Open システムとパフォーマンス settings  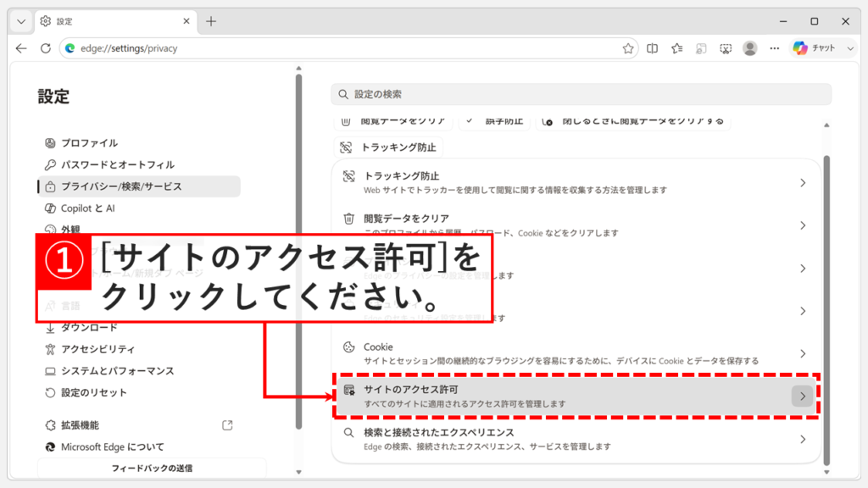[x=138, y=371]
